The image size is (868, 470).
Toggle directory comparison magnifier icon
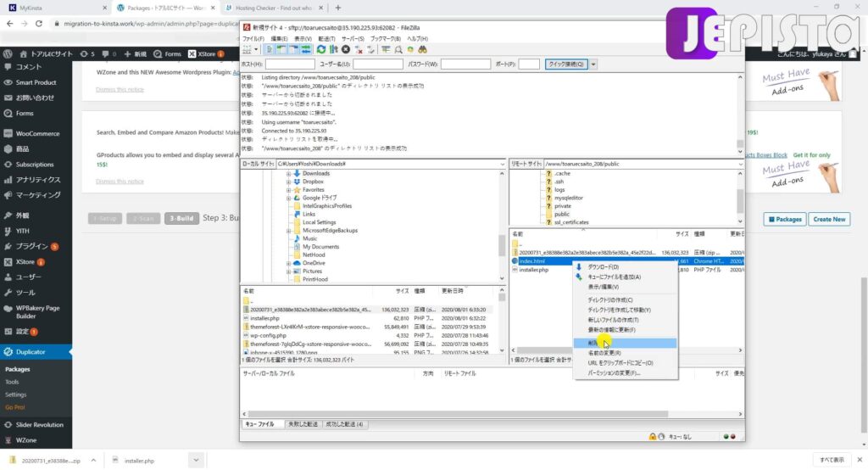tap(398, 50)
